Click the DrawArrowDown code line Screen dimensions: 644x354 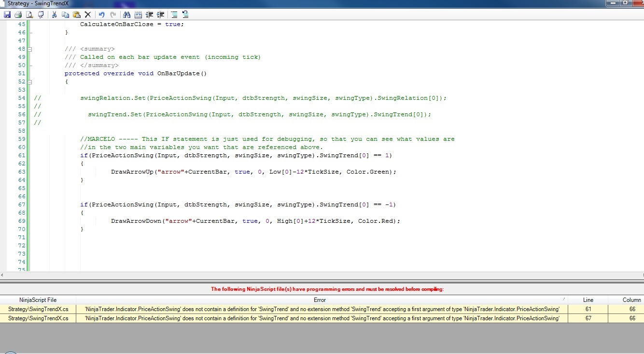coord(255,221)
